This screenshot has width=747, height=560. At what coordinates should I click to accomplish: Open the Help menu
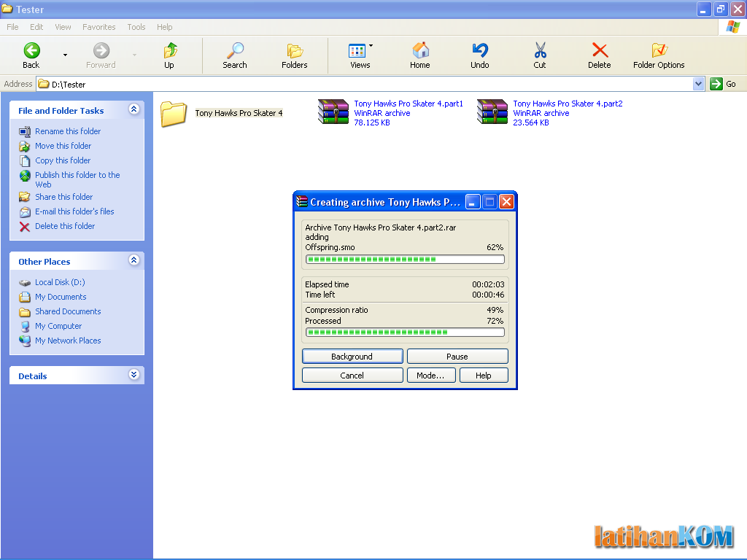(x=165, y=27)
